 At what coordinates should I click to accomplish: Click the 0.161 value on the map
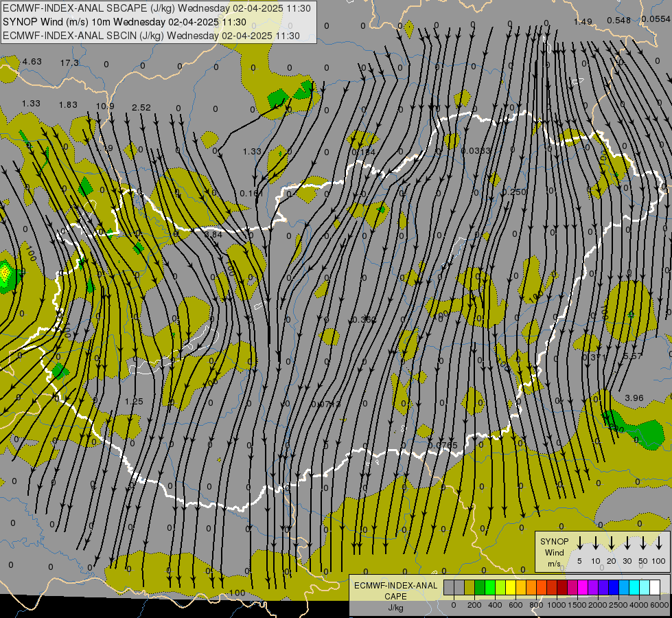coord(252,194)
